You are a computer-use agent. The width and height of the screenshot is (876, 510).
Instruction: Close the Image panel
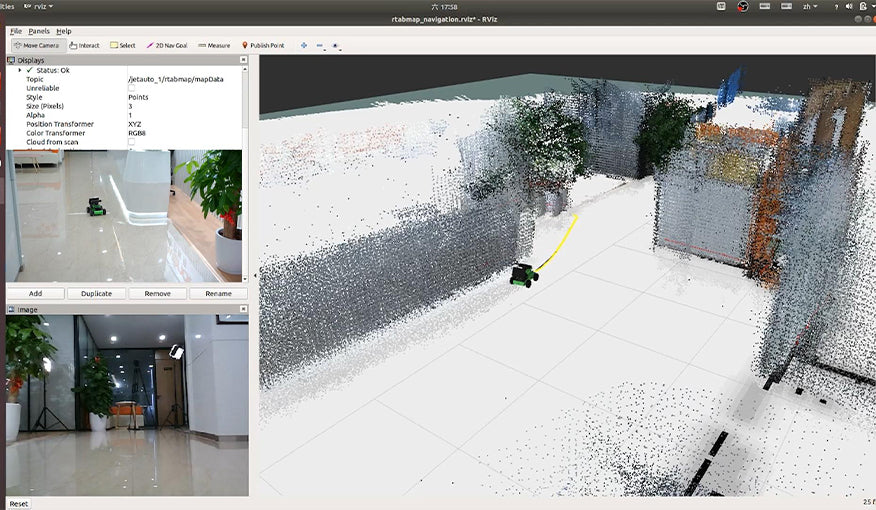click(244, 309)
